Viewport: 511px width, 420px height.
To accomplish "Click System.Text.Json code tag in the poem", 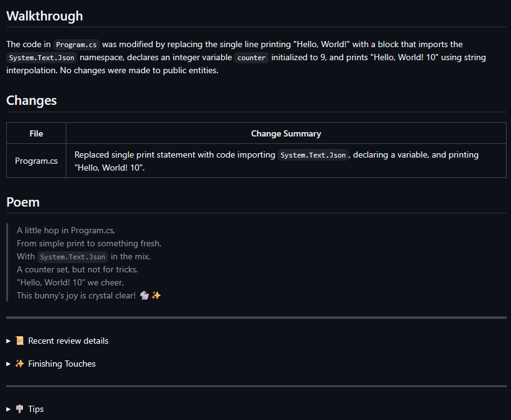I will [x=73, y=257].
